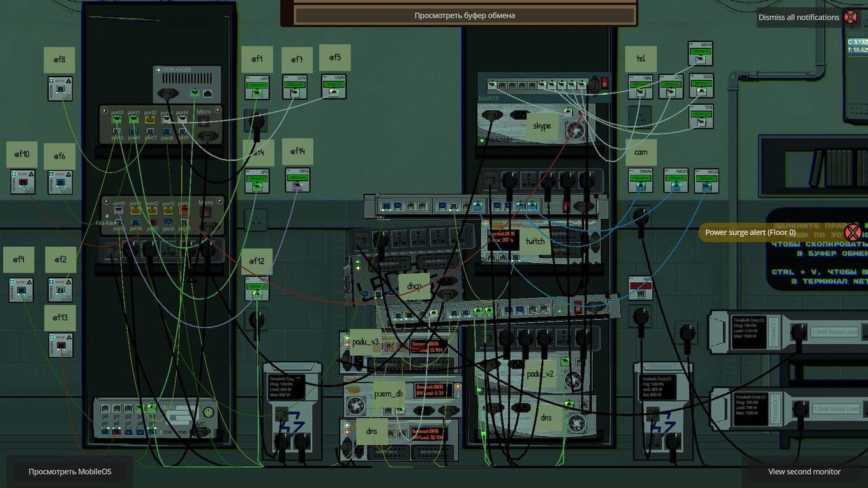Click the HFLM wall socket
The width and height of the screenshot is (868, 488).
tap(705, 181)
